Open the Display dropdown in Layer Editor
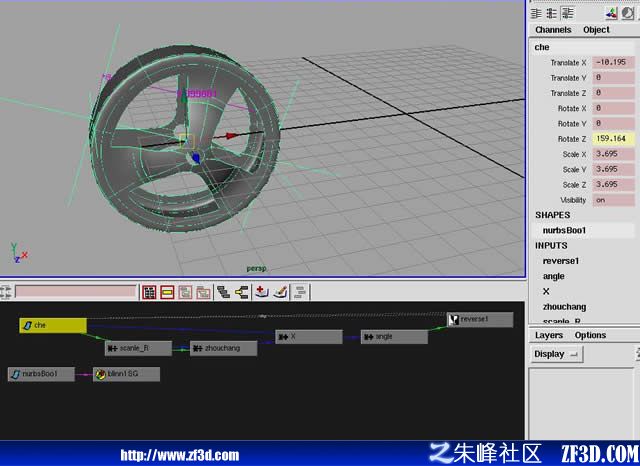Screen dimensions: 640x466 tap(556, 354)
